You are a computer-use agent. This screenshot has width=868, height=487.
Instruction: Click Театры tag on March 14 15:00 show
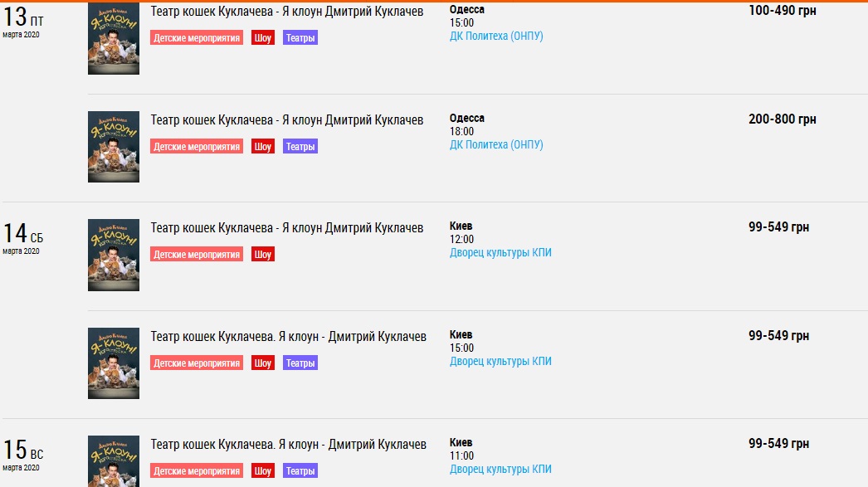pyautogui.click(x=300, y=363)
